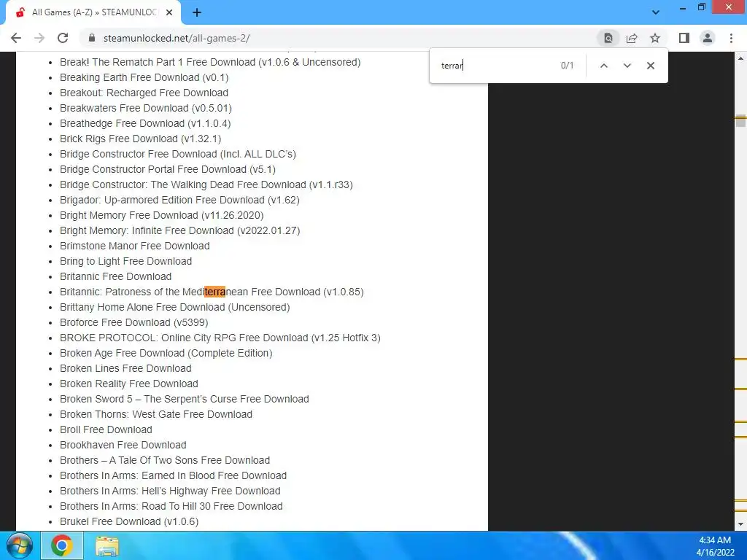This screenshot has height=560, width=747.
Task: Open BROKE PROTOCOL: Online City RPG link
Action: pos(220,338)
